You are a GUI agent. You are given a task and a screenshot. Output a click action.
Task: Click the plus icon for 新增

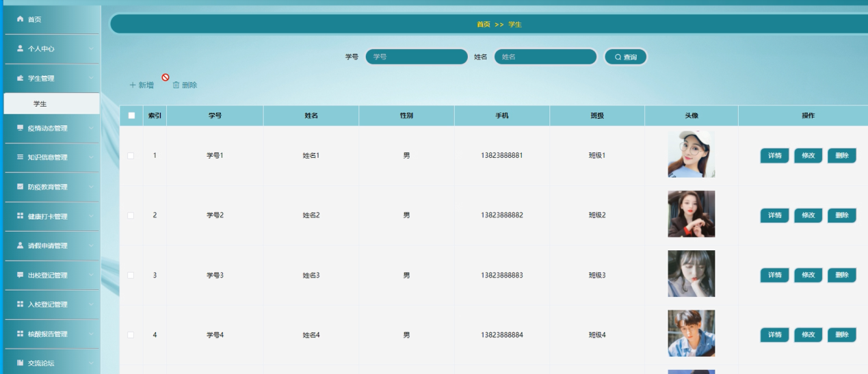coord(133,85)
